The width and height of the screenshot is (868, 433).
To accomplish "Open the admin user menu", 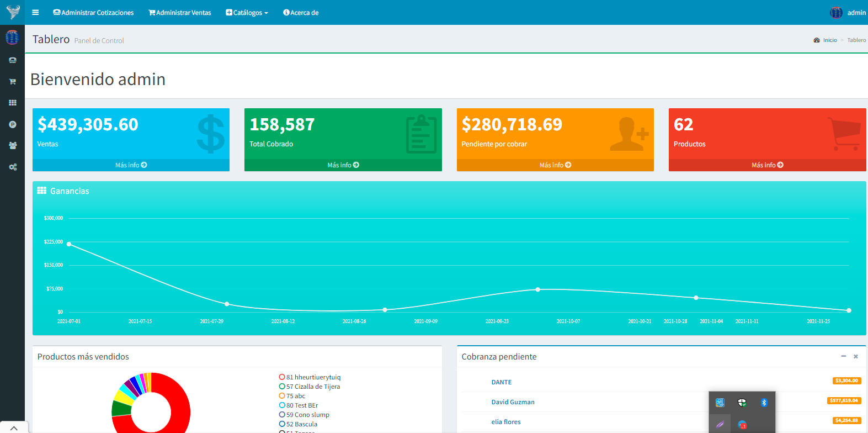I will pyautogui.click(x=848, y=12).
